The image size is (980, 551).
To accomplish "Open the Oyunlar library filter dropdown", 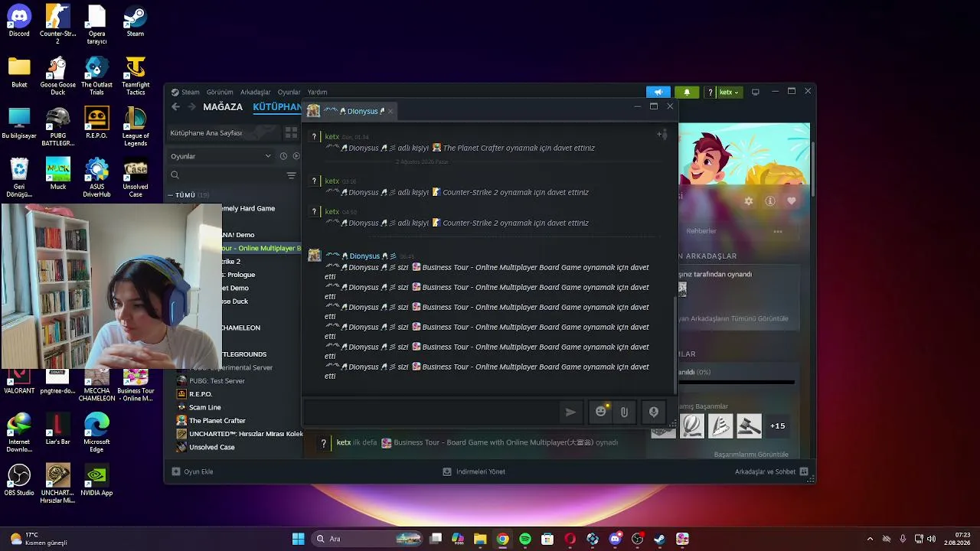I will point(220,156).
